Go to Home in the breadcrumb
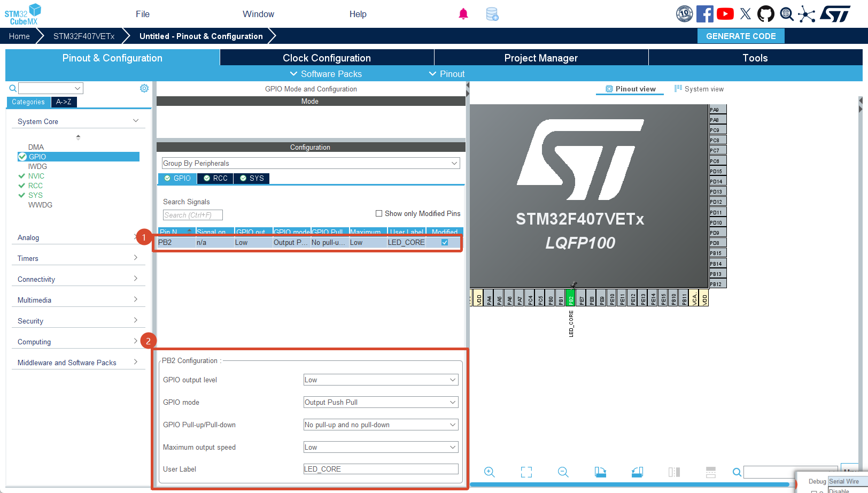 tap(19, 36)
